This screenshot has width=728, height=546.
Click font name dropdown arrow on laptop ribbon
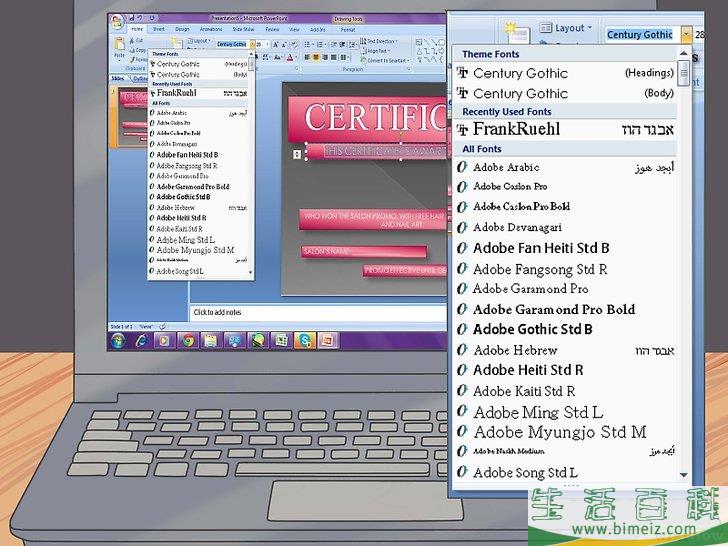pos(253,44)
